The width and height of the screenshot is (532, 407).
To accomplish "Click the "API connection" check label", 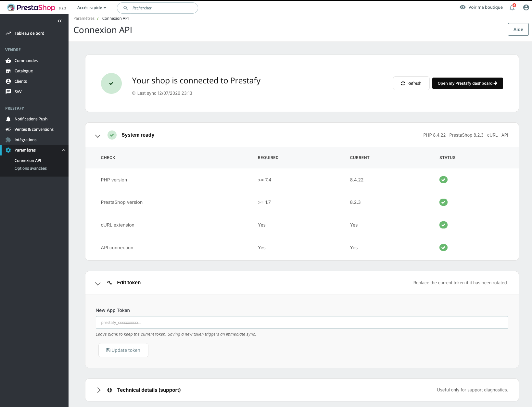I will coord(117,248).
